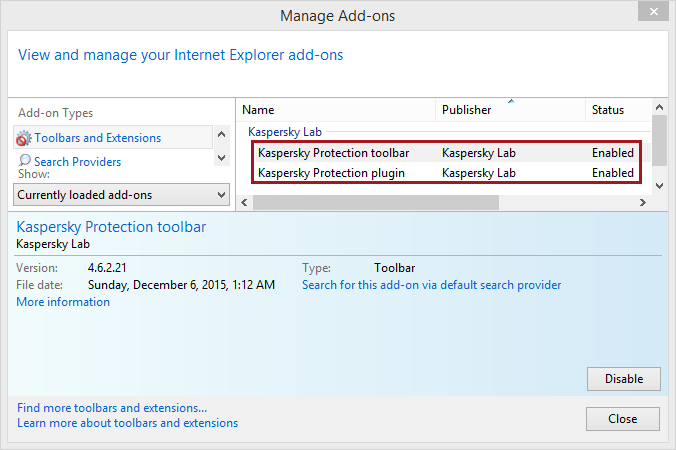Open the Currently loaded add-ons dropdown

(121, 195)
